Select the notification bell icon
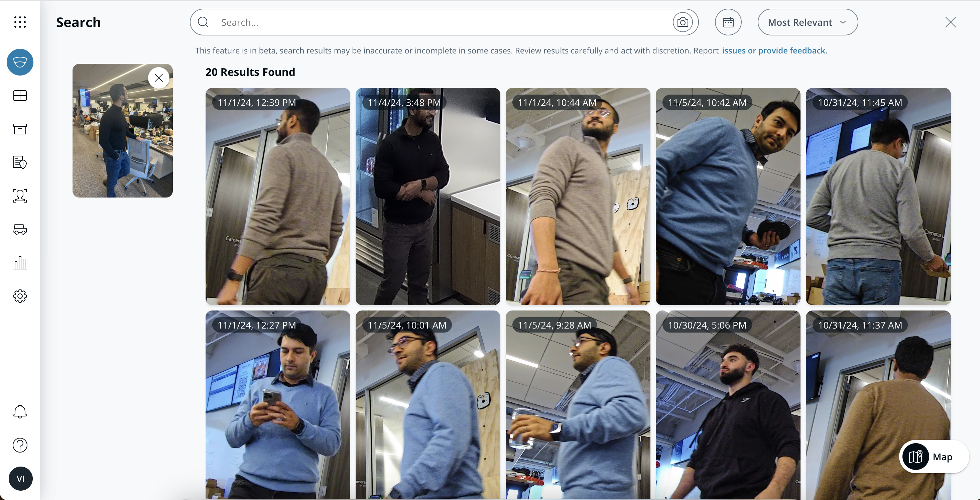This screenshot has height=500, width=980. click(20, 411)
